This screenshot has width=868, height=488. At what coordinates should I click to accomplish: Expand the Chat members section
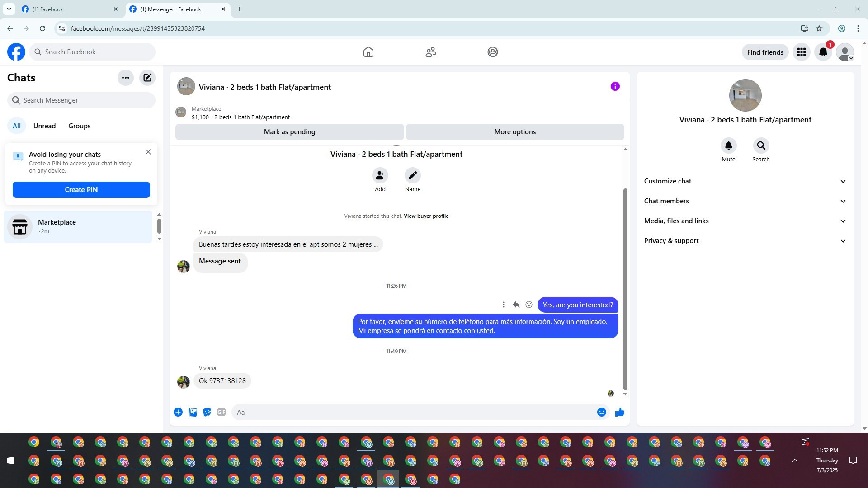745,201
